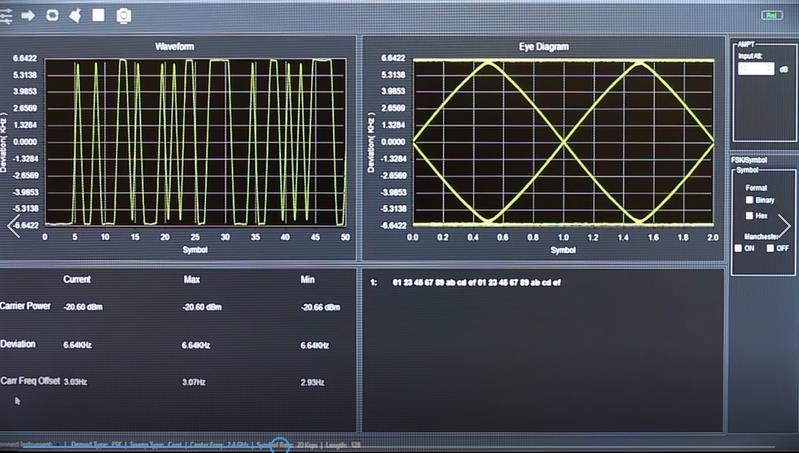Screen dimensions: 799x453
Task: Click Sweep Type in the status bar
Action: [x=155, y=445]
